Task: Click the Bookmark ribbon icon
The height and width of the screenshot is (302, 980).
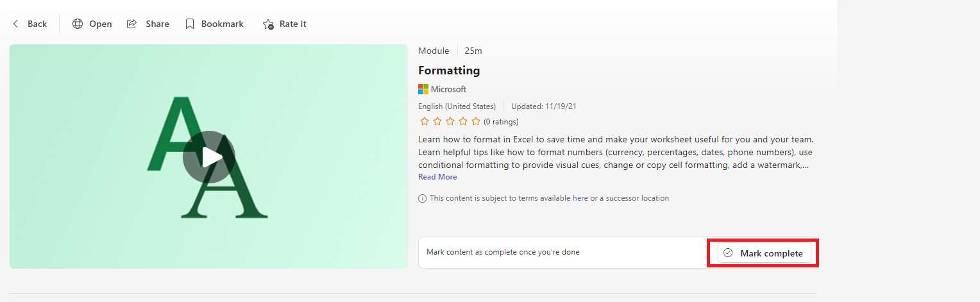Action: pos(190,24)
